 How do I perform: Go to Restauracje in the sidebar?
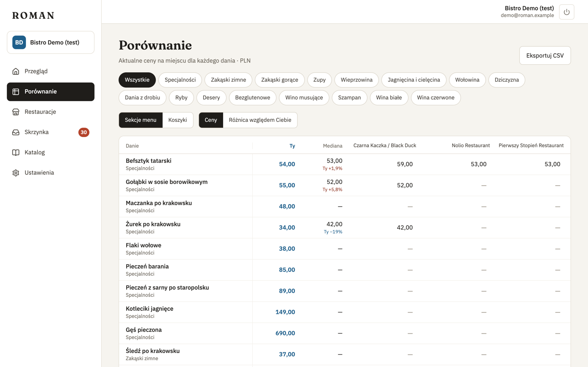coord(51,112)
